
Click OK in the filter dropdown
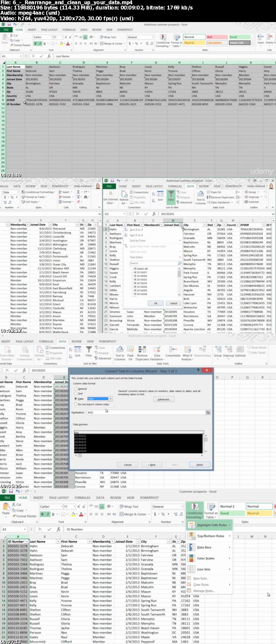155,303
